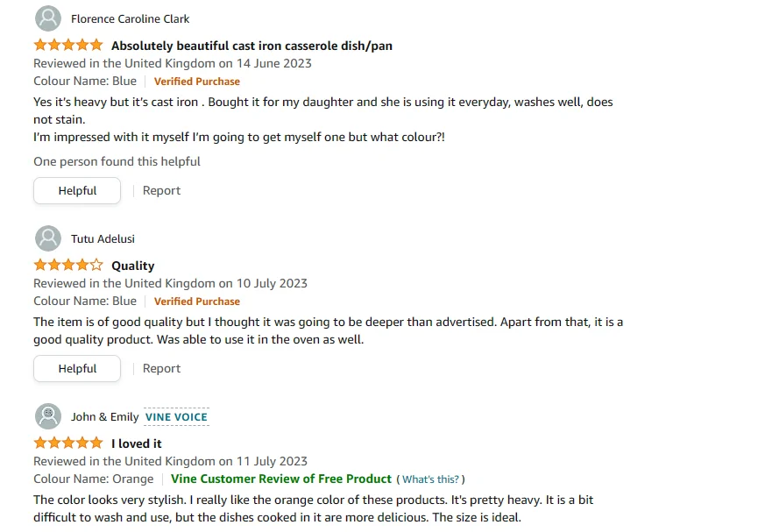This screenshot has height=532, width=772.
Task: Click the VINE VOICE badge
Action: point(176,416)
